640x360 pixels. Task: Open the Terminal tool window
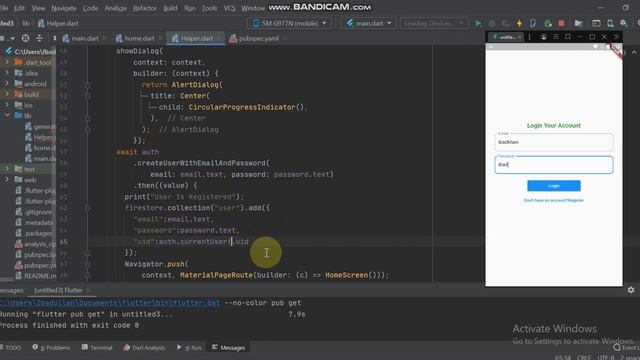tap(97, 348)
